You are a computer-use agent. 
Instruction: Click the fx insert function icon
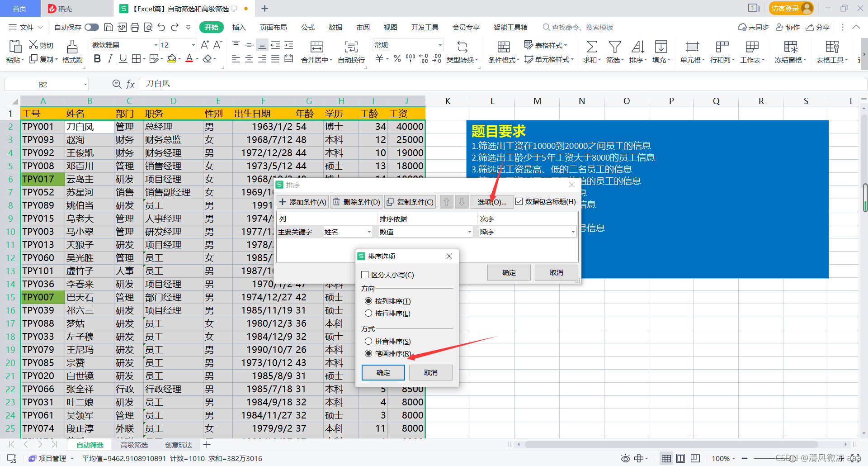[130, 84]
